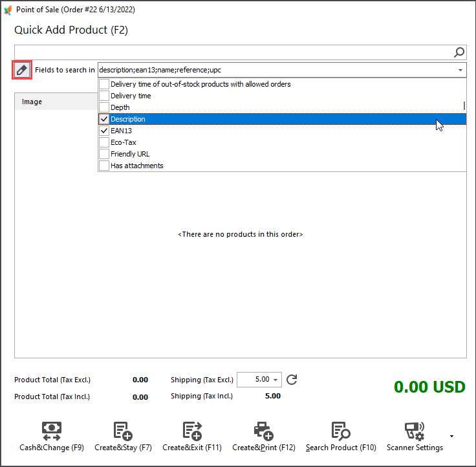This screenshot has height=467, width=476.
Task: Expand more toolbar options arrow
Action: [451, 437]
